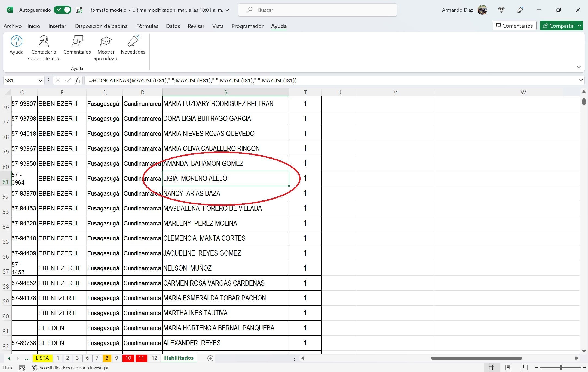Click the Ayuda help question mark icon

(x=16, y=41)
